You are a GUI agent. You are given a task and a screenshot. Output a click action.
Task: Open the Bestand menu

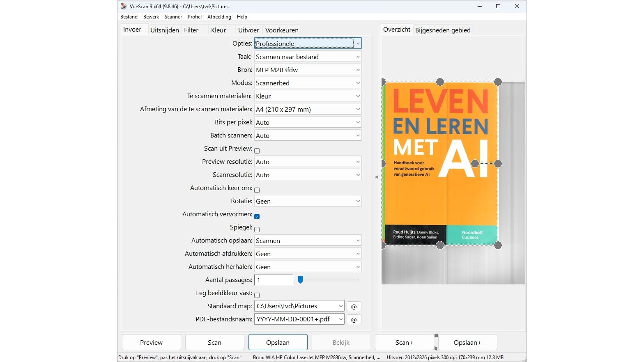coord(129,17)
